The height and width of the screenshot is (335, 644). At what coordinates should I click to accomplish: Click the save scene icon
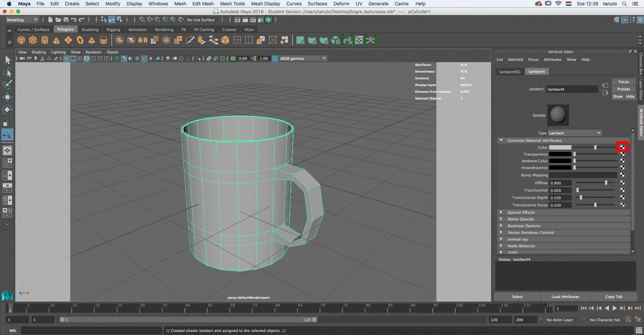66,20
